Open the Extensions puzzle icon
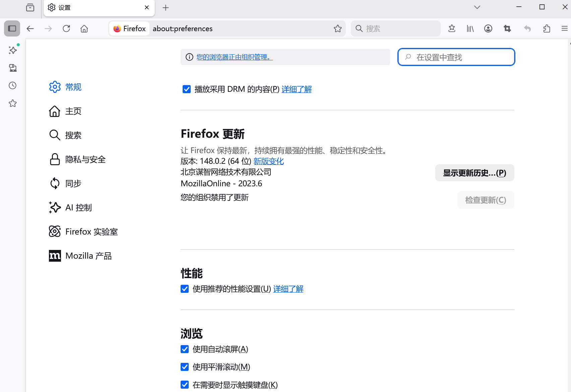 [547, 28]
